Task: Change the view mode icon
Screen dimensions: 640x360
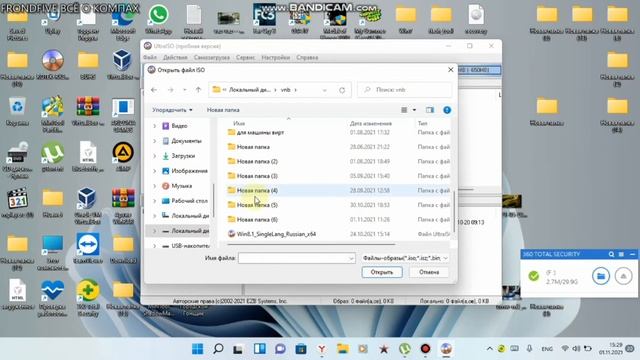Action: point(404,110)
